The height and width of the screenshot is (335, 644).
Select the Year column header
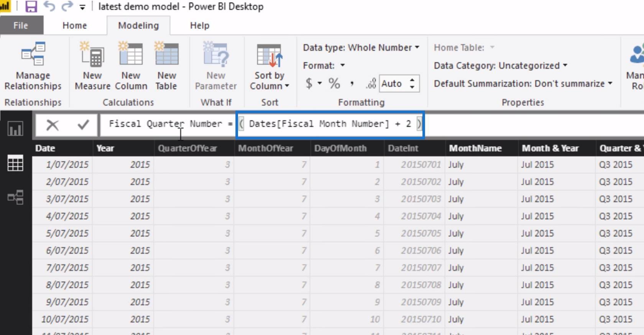pyautogui.click(x=123, y=148)
